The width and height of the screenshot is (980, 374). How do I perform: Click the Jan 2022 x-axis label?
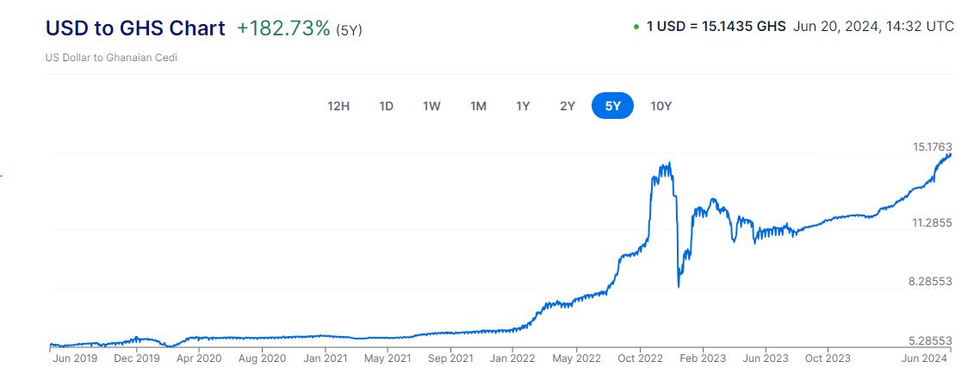(x=512, y=358)
